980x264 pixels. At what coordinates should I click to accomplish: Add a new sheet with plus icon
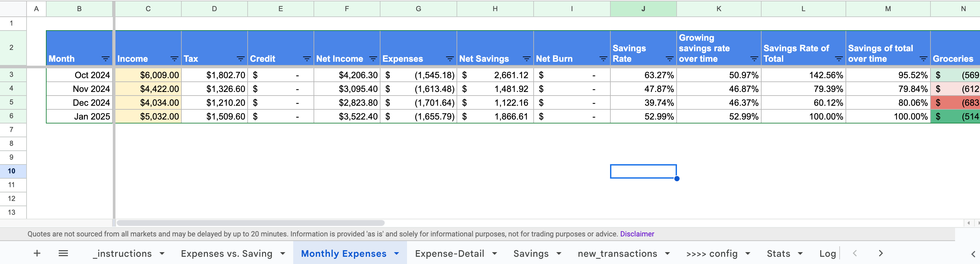37,253
